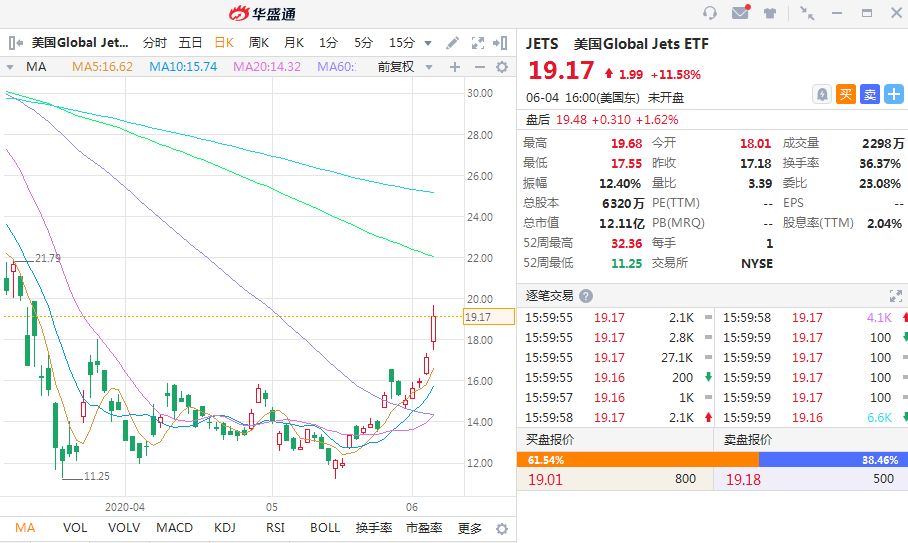Open bottom indicator settings gear

[x=502, y=529]
